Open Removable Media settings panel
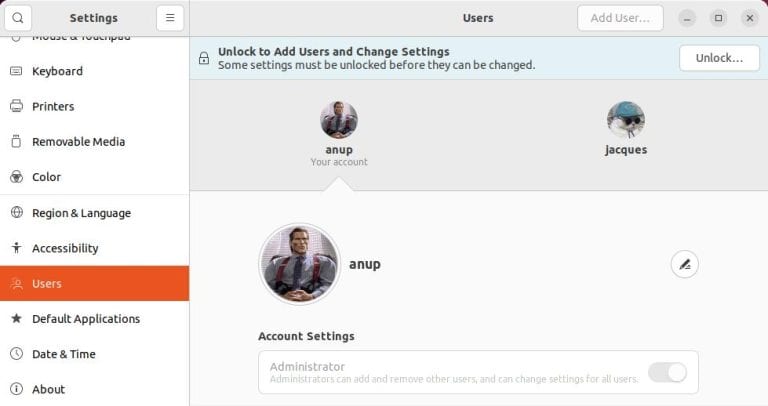The width and height of the screenshot is (768, 406). [79, 142]
